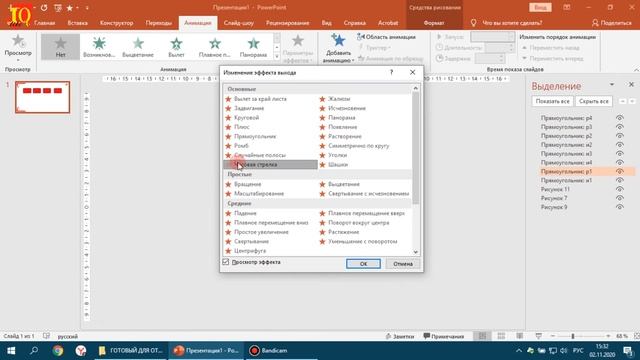
Task: Toggle visibility of 'Прямоугольник: р4'
Action: click(620, 118)
